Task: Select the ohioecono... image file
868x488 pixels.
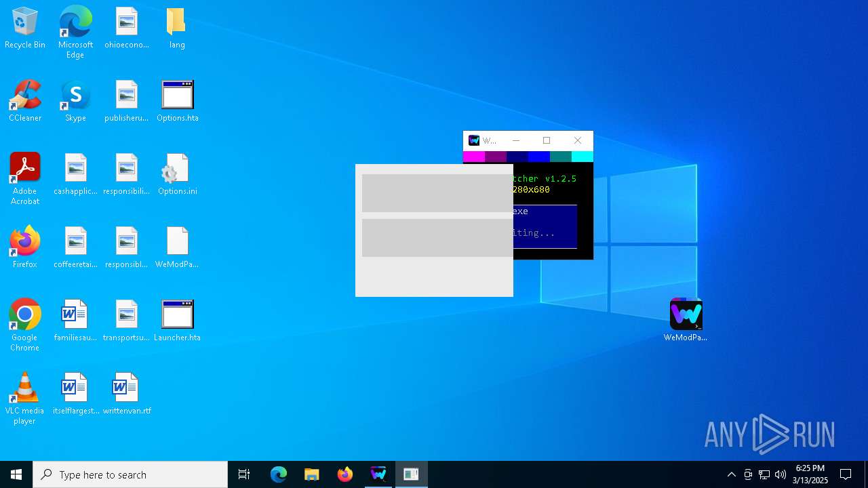Action: tap(127, 28)
